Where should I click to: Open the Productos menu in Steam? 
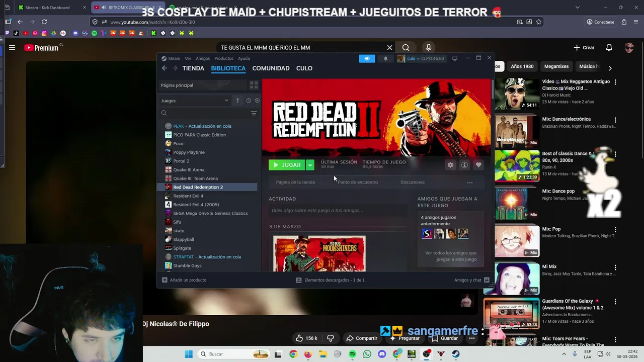(224, 58)
